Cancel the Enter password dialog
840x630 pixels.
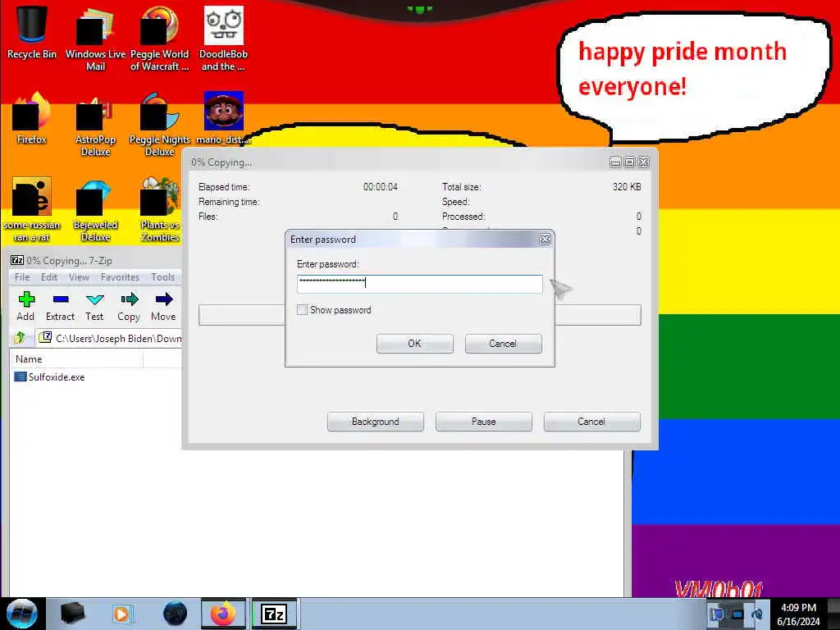(x=503, y=344)
